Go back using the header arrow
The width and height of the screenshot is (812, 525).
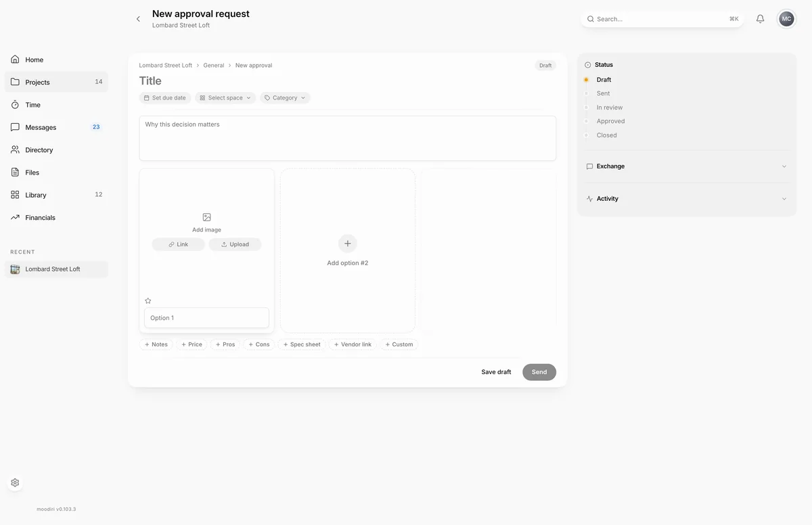click(x=138, y=19)
